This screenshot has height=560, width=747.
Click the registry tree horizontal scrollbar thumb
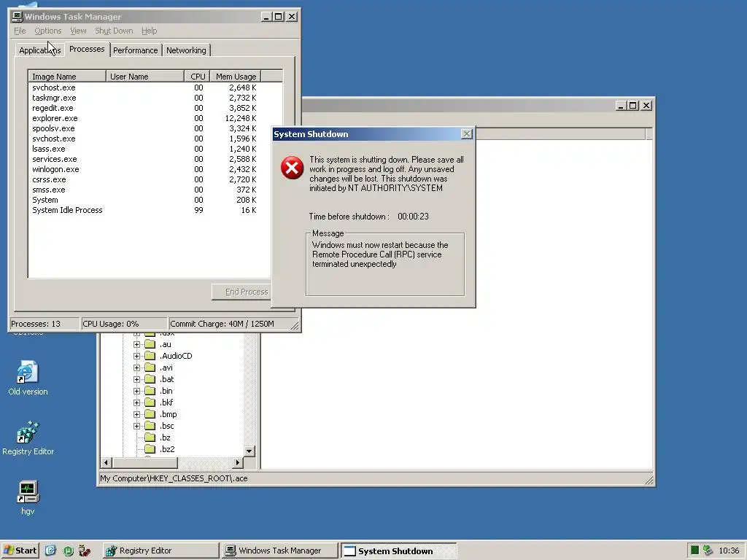point(145,462)
